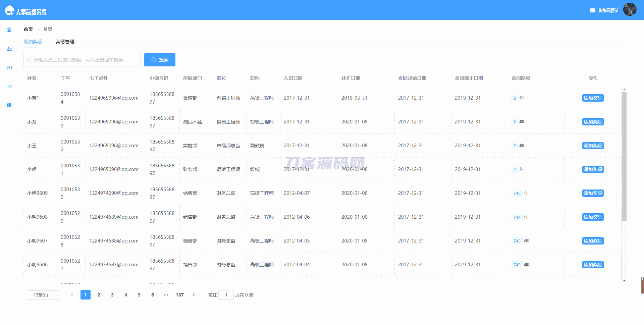Click 添加奖惩 for employee 小芳1
Viewport: 644px width, 325px height.
(x=593, y=98)
